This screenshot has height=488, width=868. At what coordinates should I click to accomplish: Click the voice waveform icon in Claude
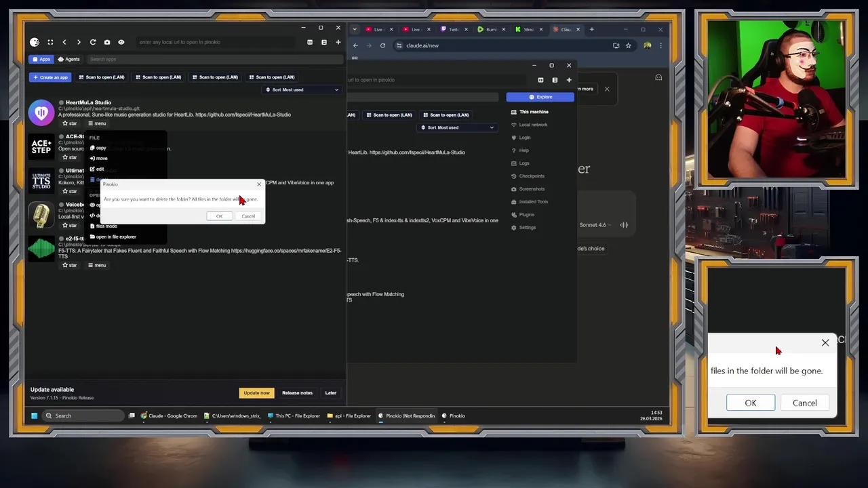[624, 225]
